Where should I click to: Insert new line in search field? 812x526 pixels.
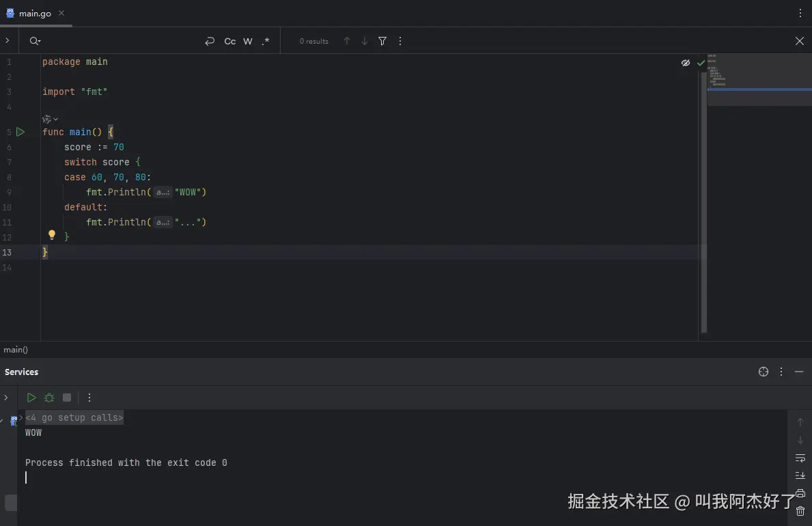pos(210,41)
